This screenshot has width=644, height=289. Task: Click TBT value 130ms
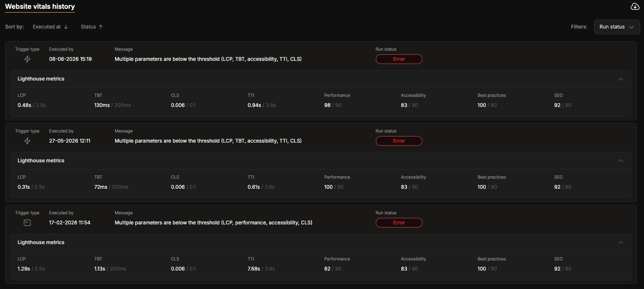pyautogui.click(x=103, y=105)
